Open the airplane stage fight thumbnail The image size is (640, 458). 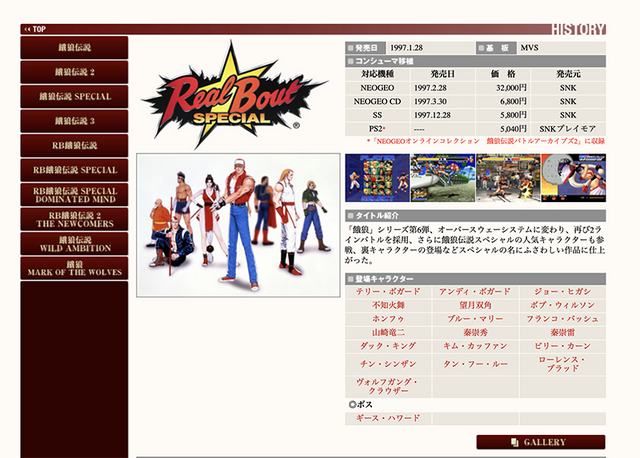pos(442,178)
